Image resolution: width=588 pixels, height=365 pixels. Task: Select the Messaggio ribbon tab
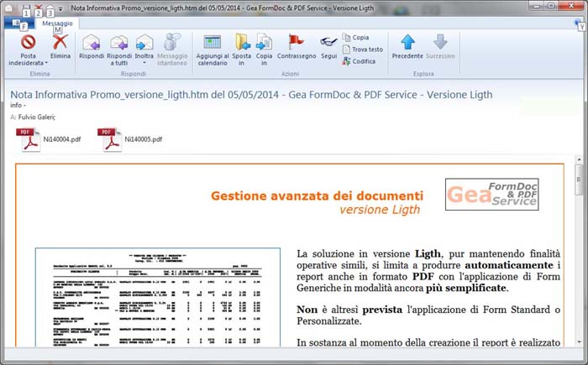click(58, 23)
